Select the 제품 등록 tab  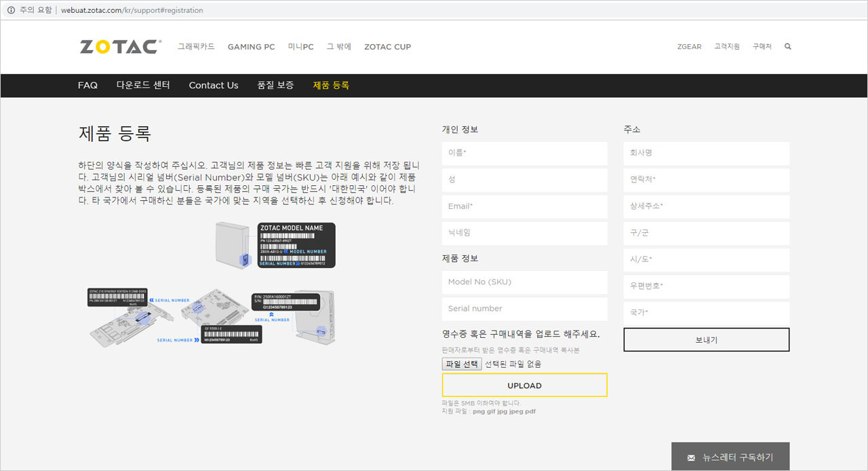click(x=331, y=86)
